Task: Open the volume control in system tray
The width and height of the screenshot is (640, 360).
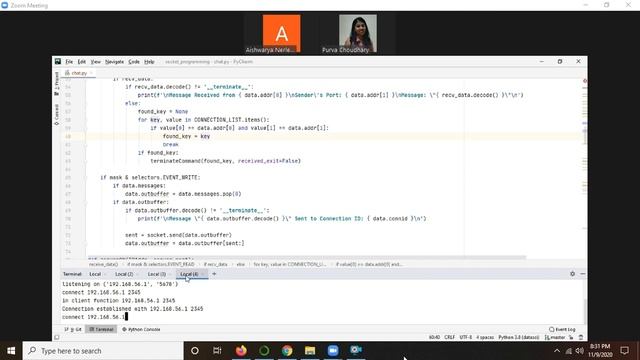Action: [580, 351]
